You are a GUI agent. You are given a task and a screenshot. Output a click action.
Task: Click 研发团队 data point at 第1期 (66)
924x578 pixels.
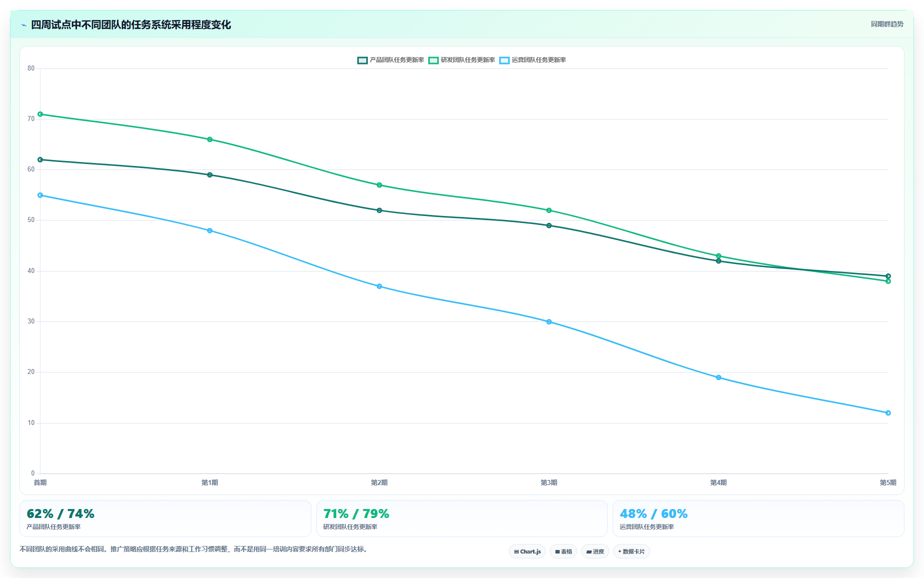[210, 139]
